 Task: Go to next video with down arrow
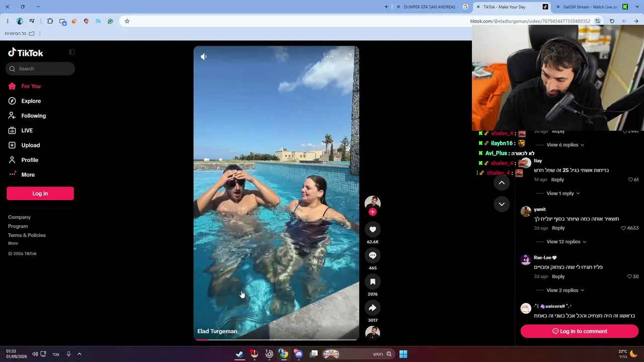click(502, 204)
